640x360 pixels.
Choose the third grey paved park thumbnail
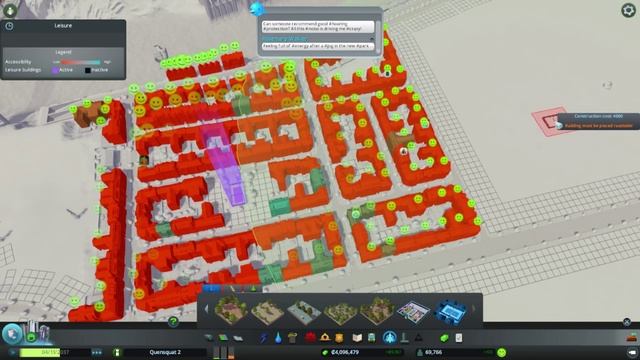304,312
